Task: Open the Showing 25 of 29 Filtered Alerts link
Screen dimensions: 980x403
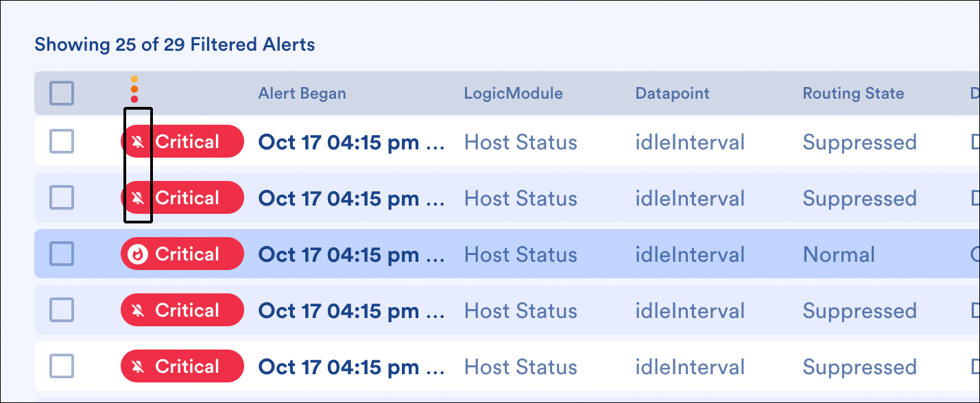Action: (x=175, y=44)
